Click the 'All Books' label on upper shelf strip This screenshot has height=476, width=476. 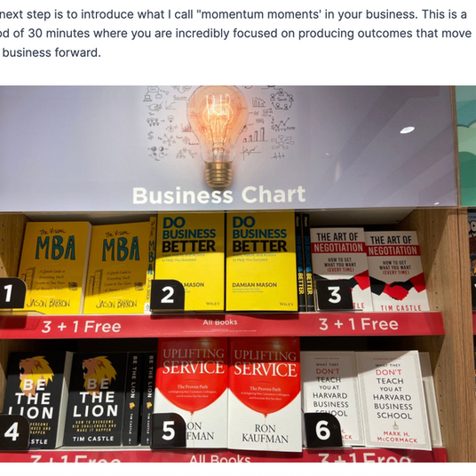tap(220, 322)
